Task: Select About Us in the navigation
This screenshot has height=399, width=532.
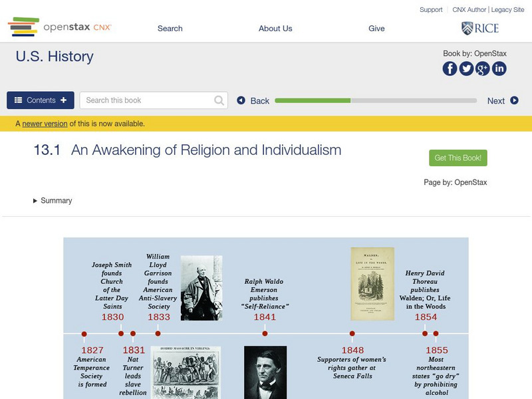Action: click(x=275, y=29)
